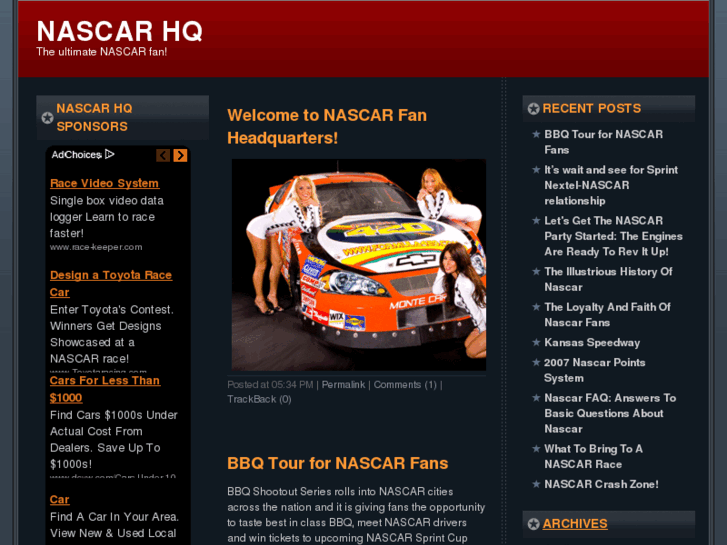Open the Permalink for the welcome post
Screen dimensions: 727x545
coord(343,385)
